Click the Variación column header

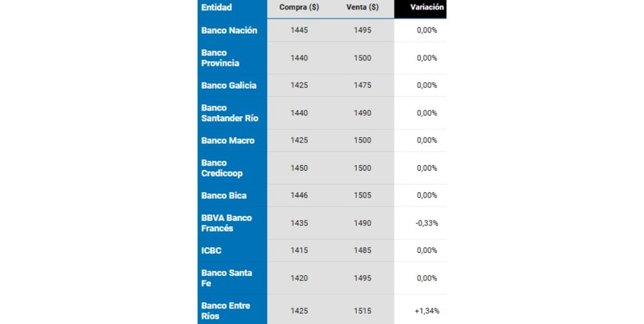[x=427, y=7]
